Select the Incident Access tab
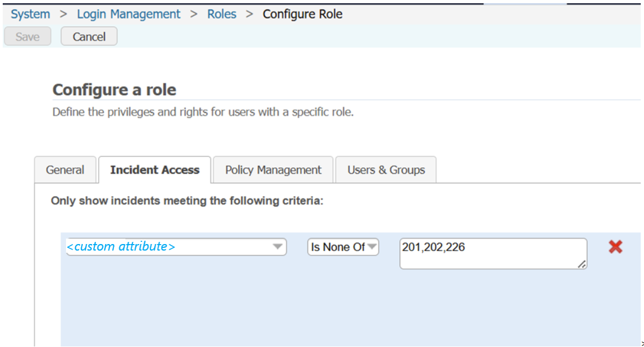This screenshot has width=644, height=347. click(x=154, y=170)
